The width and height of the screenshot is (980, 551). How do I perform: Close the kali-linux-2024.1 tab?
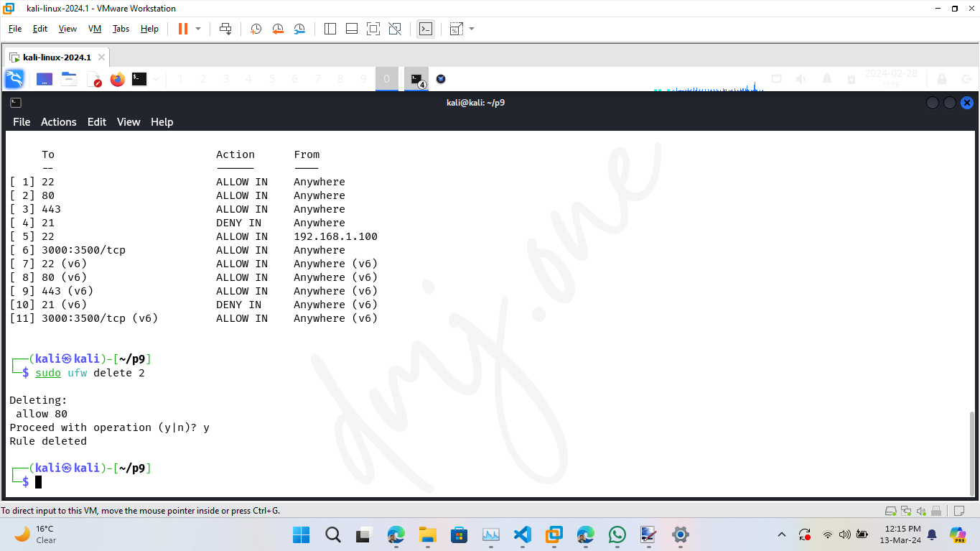coord(101,57)
